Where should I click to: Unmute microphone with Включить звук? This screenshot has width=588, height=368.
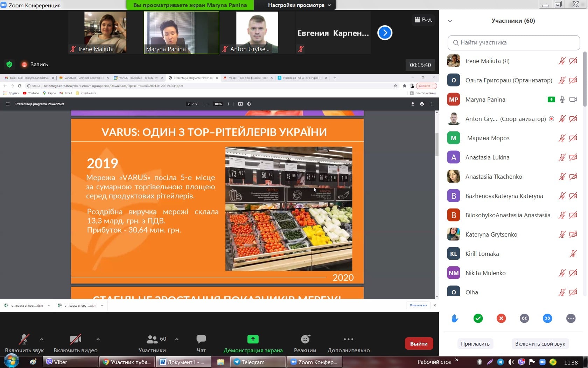click(24, 343)
